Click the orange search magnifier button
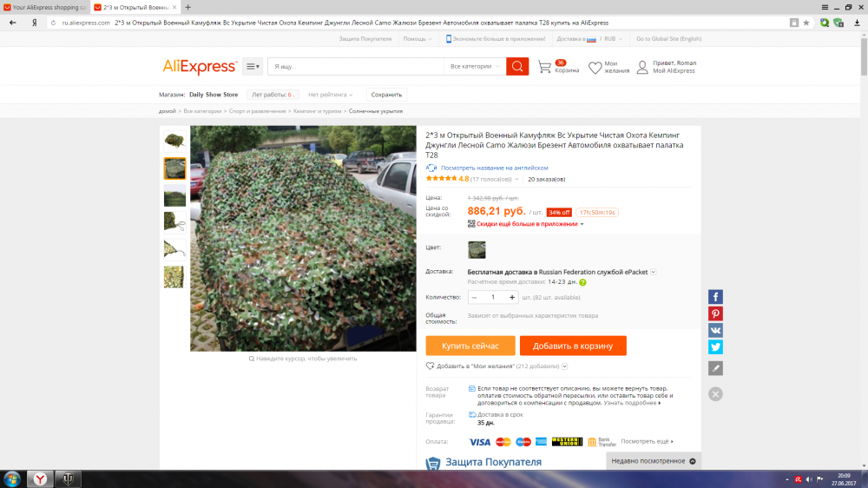The image size is (868, 488). pyautogui.click(x=517, y=67)
